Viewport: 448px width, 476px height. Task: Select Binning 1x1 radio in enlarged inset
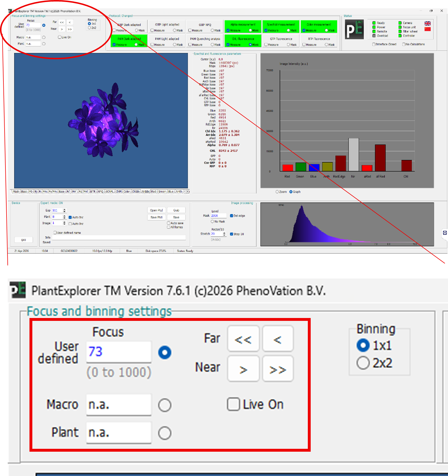(363, 345)
